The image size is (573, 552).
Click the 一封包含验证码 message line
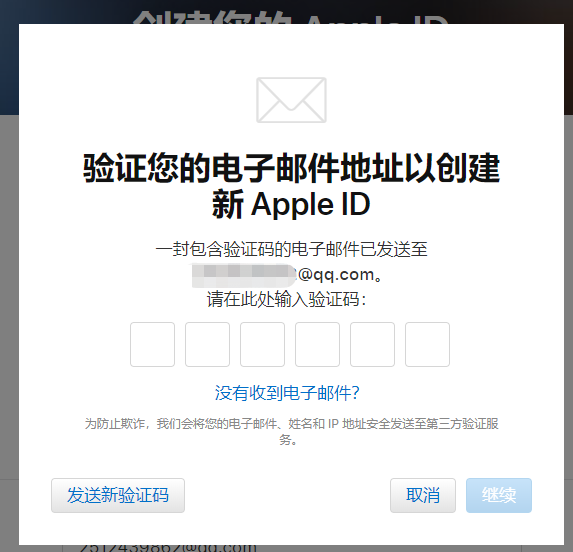coord(291,250)
